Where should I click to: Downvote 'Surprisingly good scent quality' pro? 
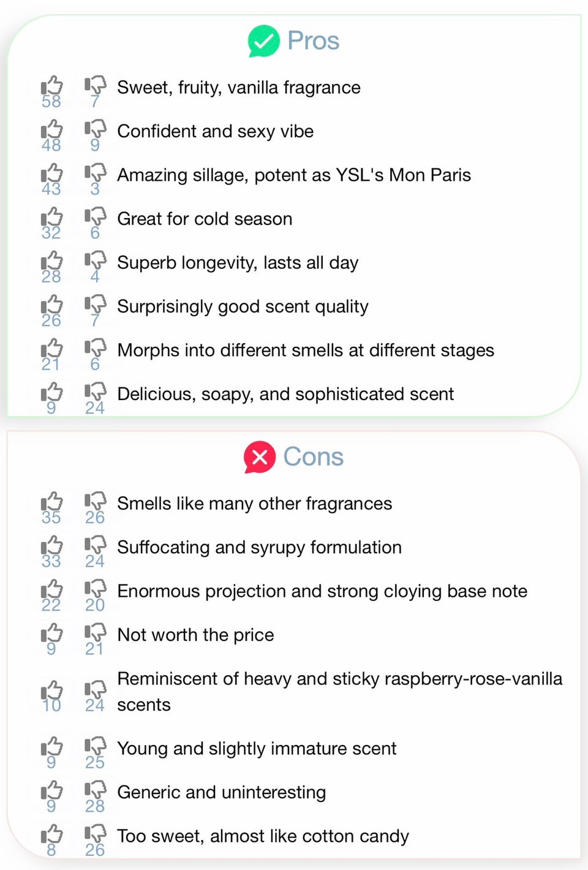tap(95, 305)
